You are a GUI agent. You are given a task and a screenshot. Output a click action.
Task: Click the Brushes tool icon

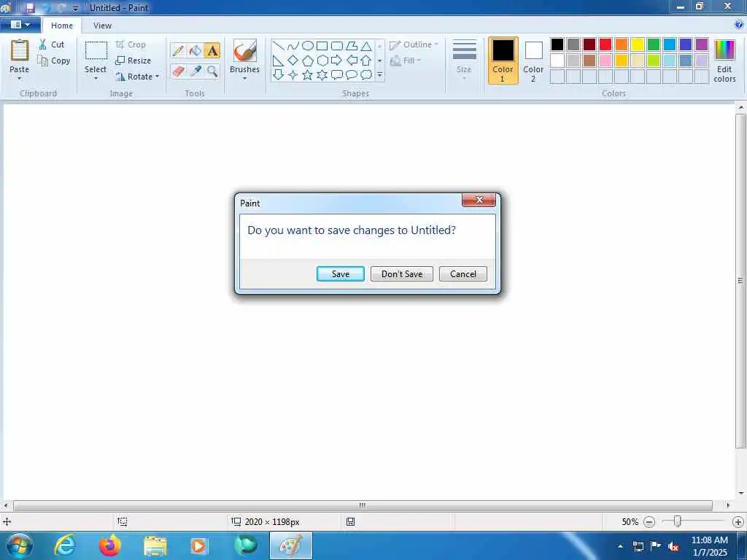pos(245,50)
